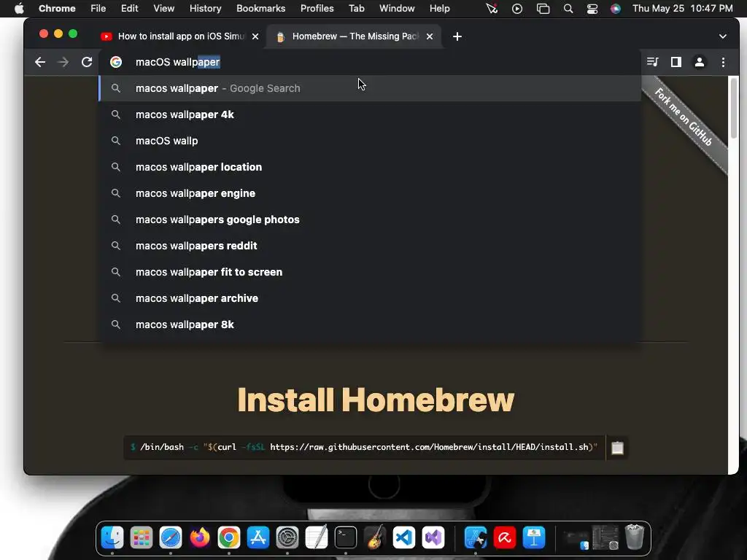Select the macos wallpaper engine suggestion
The image size is (747, 560).
pyautogui.click(x=370, y=193)
